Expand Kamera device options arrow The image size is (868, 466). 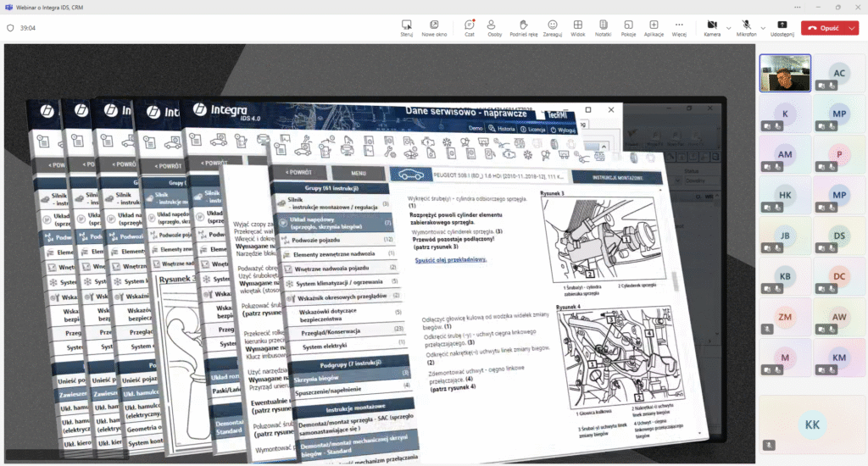pyautogui.click(x=728, y=28)
